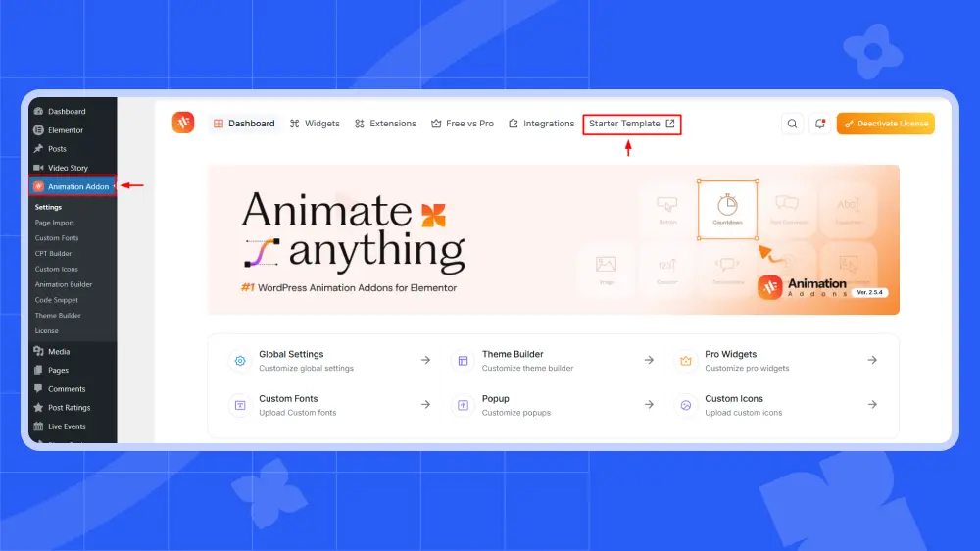Open the Free vs Pro tab
Viewport: 980px width, 551px height.
click(x=463, y=124)
